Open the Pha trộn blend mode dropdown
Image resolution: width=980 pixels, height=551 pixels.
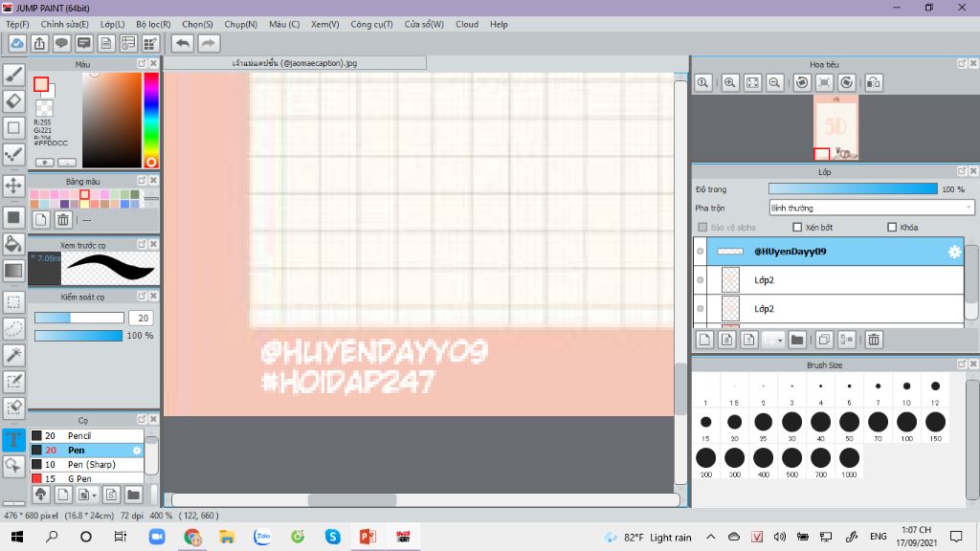click(x=871, y=208)
